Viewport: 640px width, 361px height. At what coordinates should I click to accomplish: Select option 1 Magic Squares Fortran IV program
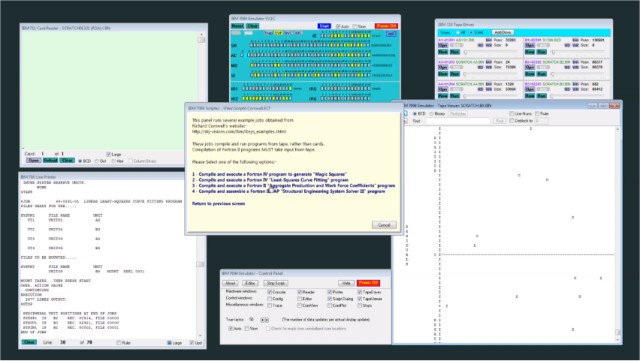269,174
